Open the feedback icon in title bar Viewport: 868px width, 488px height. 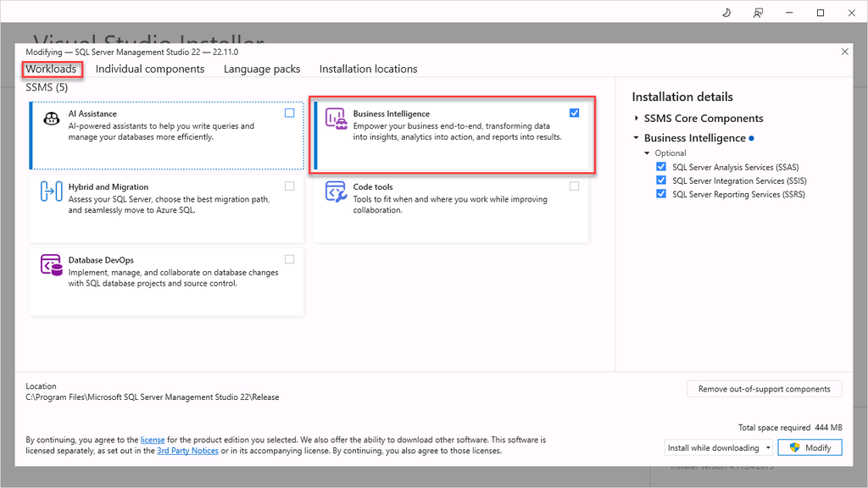pyautogui.click(x=758, y=13)
